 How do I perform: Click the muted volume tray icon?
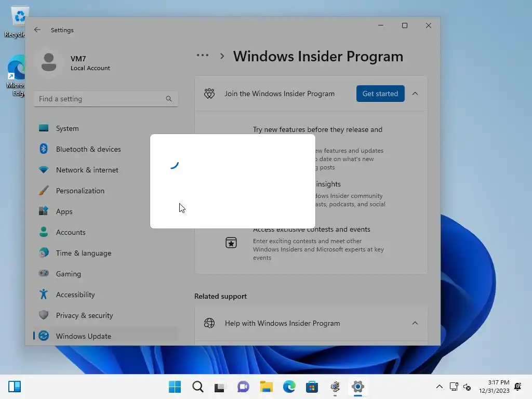(x=467, y=387)
